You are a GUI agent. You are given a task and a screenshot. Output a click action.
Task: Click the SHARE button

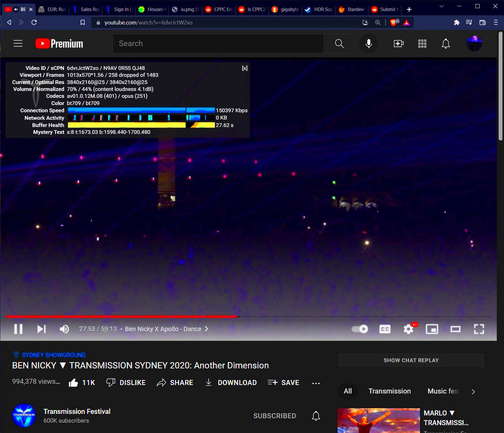click(x=175, y=383)
